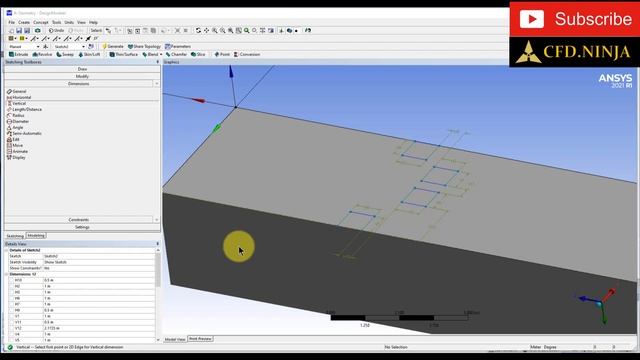This screenshot has width=640, height=360.
Task: Select the Vertical dimension tool
Action: 16,103
